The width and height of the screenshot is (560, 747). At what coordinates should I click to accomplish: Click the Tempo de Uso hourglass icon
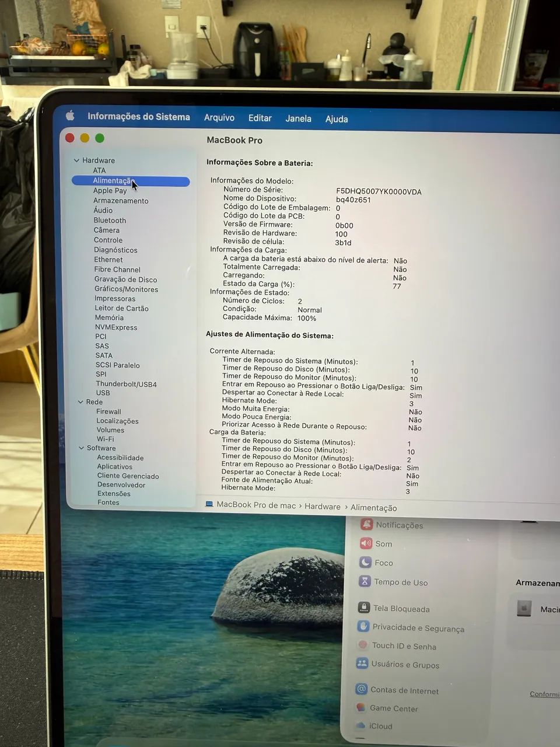(x=365, y=581)
